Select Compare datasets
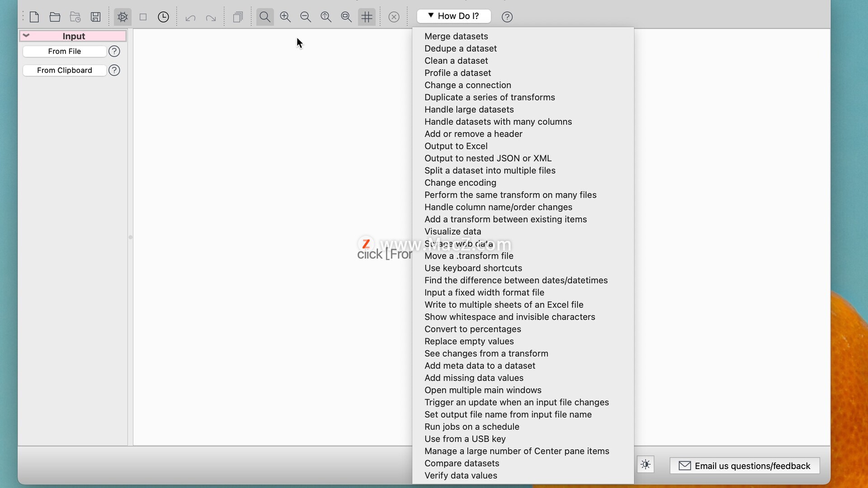 pyautogui.click(x=523, y=463)
